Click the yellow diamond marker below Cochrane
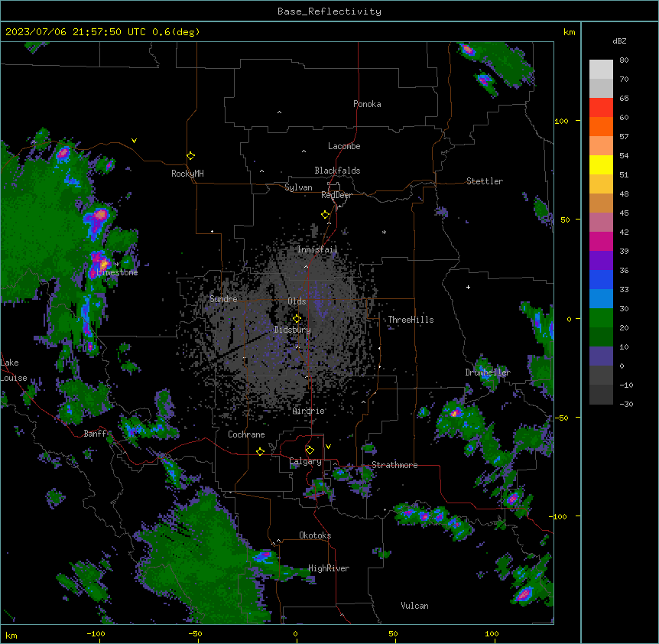The width and height of the screenshot is (659, 644). (x=260, y=451)
